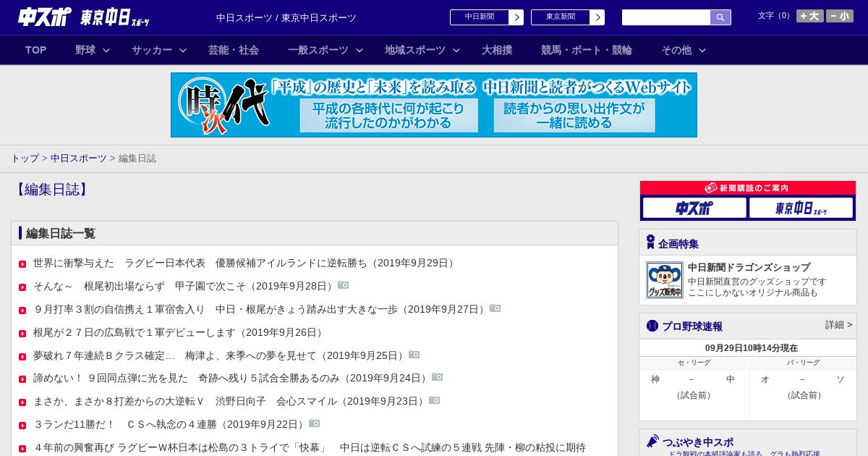Click baseball icon beside プロ野球速報

(x=652, y=326)
